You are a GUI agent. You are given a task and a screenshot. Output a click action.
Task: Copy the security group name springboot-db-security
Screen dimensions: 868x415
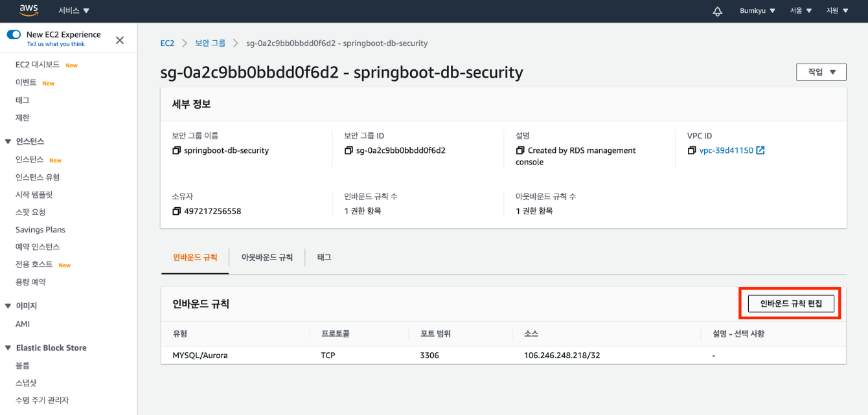pyautogui.click(x=176, y=150)
